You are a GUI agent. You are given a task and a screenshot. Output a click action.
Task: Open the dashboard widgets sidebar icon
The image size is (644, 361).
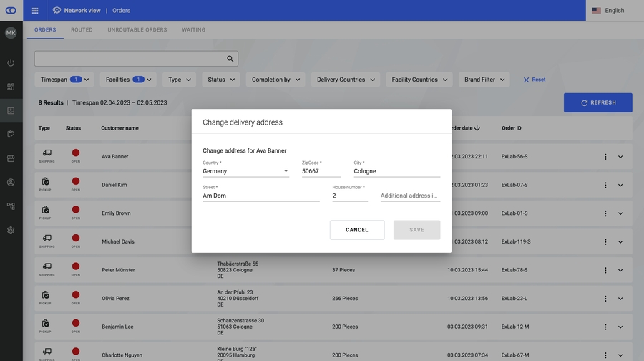(11, 87)
